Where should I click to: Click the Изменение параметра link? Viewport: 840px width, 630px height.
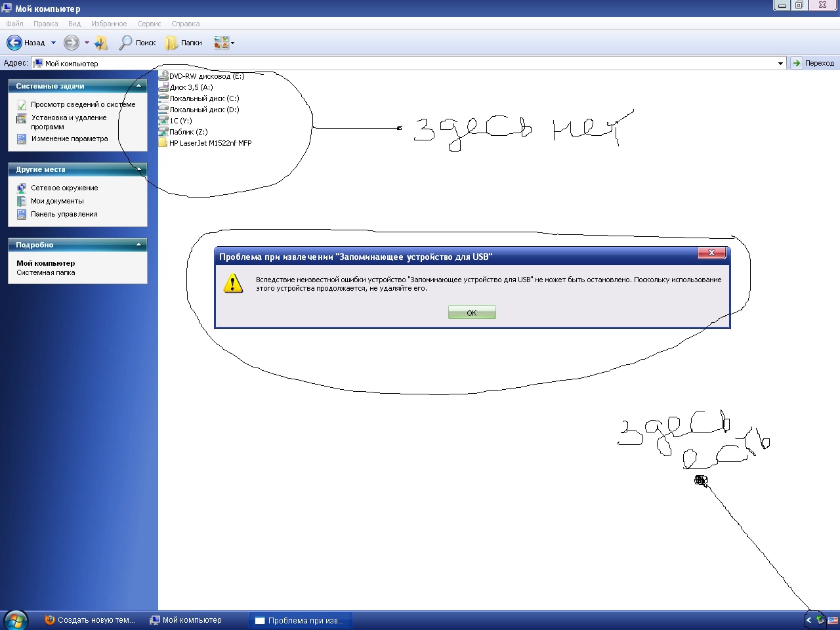point(70,139)
